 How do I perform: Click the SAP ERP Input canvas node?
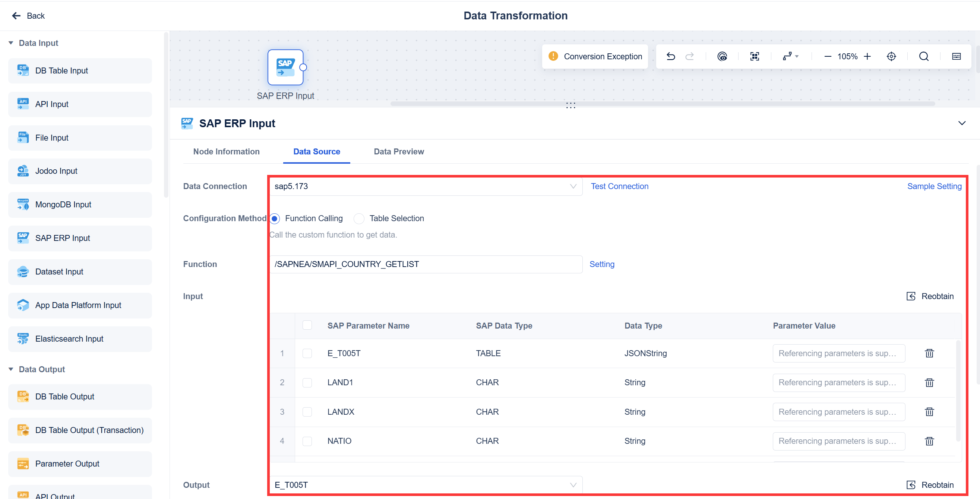[285, 68]
